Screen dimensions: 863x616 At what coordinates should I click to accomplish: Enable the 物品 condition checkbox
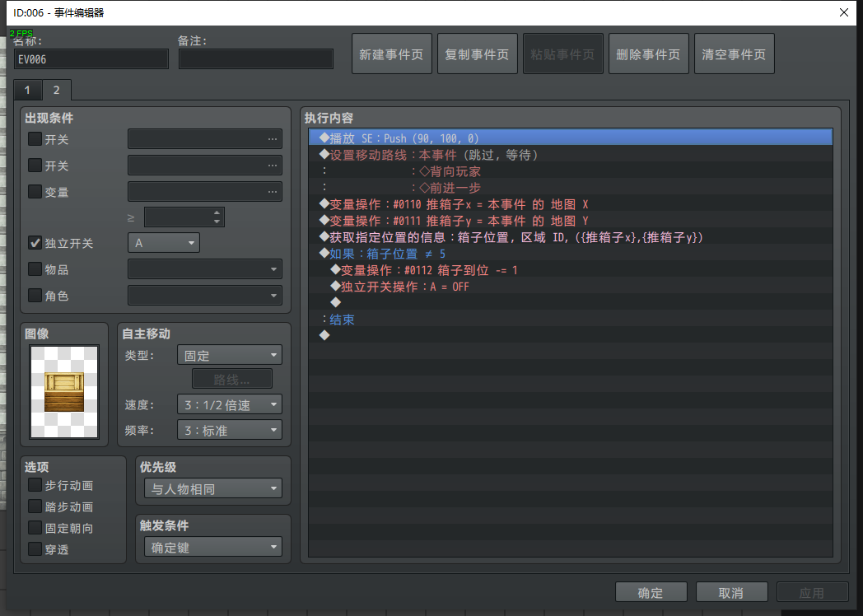[x=35, y=269]
